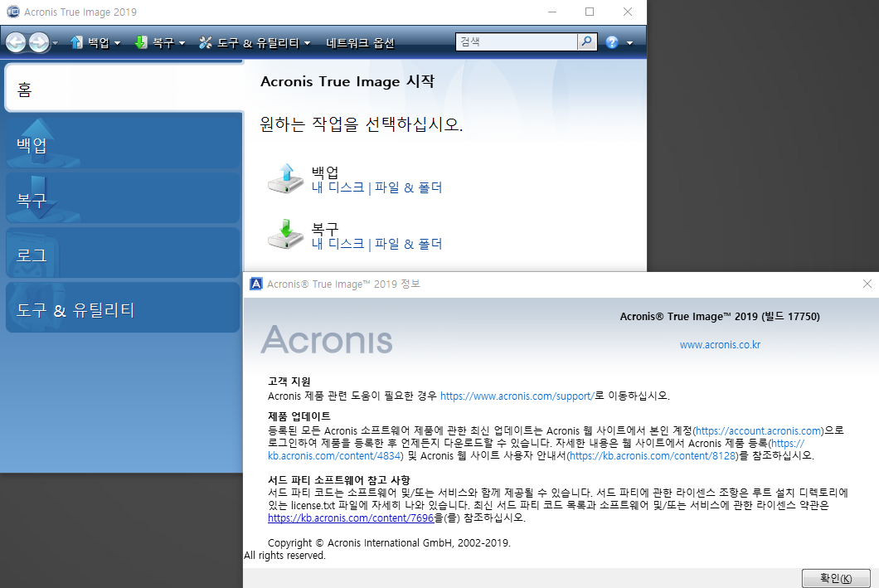The height and width of the screenshot is (588, 879).
Task: Click the tools wrench icon in toolbar
Action: tap(206, 42)
